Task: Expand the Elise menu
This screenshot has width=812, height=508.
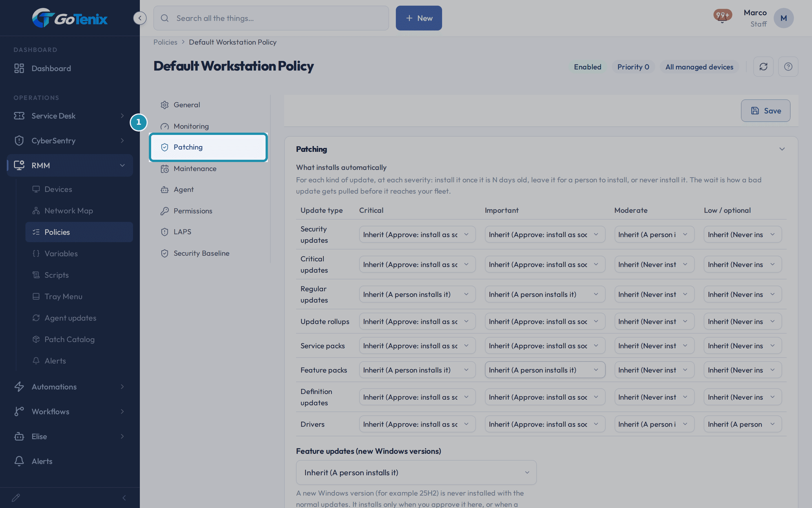Action: tap(70, 436)
